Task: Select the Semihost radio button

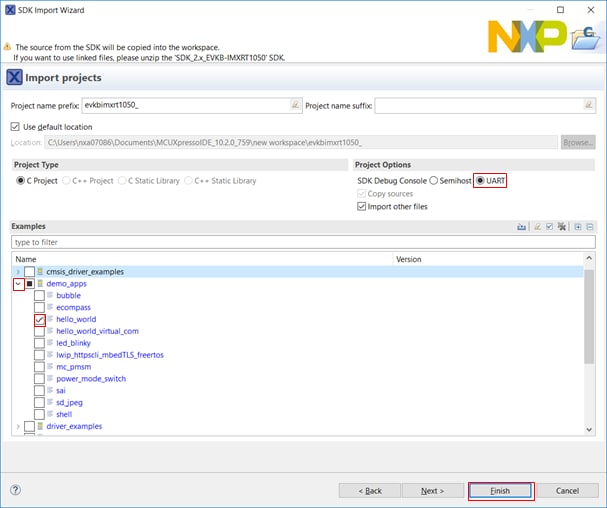Action: (x=434, y=180)
